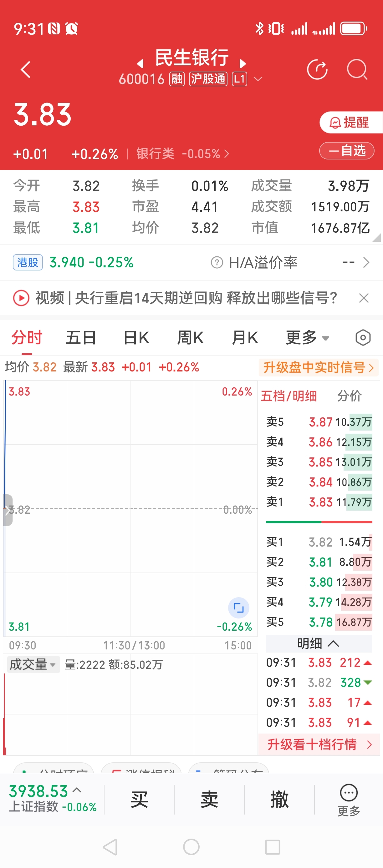Expand chart to fullscreen icon

[x=239, y=608]
